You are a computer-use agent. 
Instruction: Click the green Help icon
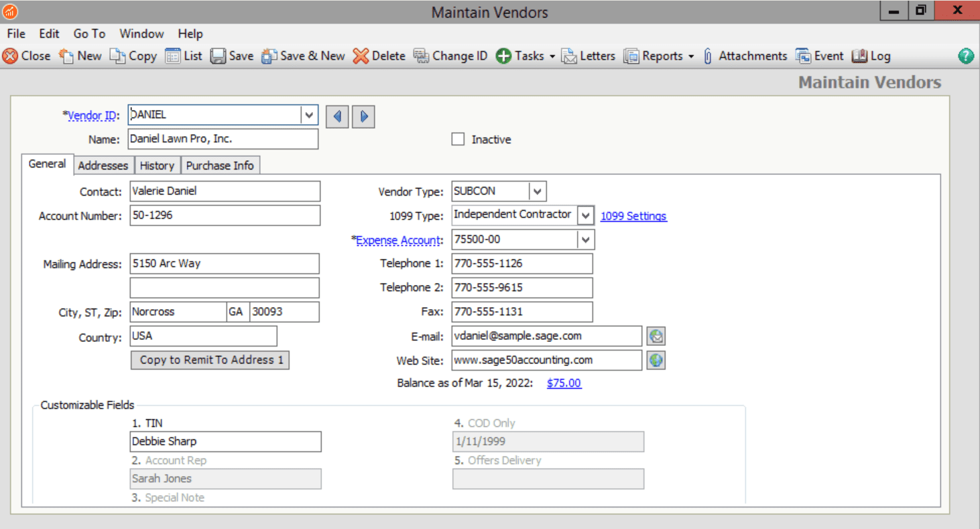(966, 56)
